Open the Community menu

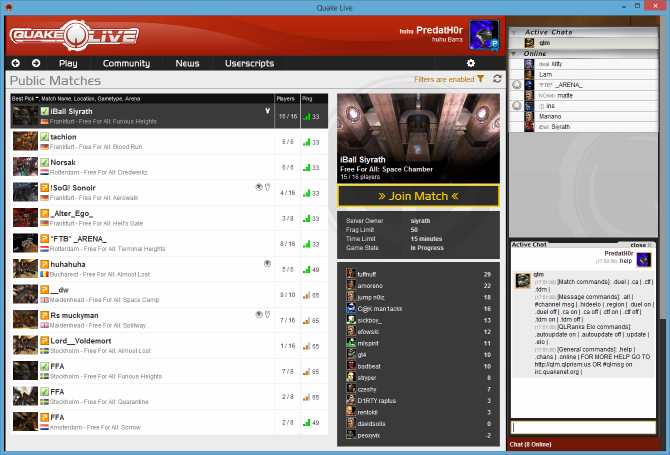pos(126,63)
